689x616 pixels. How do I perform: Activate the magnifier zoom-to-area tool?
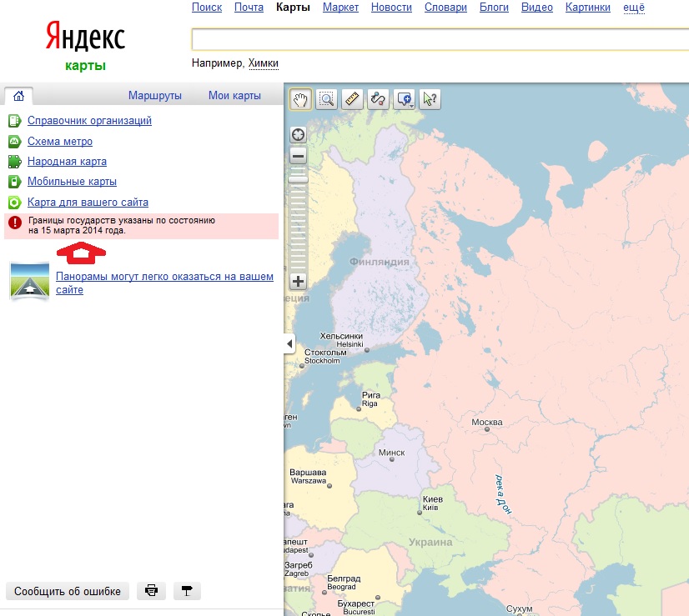tap(326, 99)
